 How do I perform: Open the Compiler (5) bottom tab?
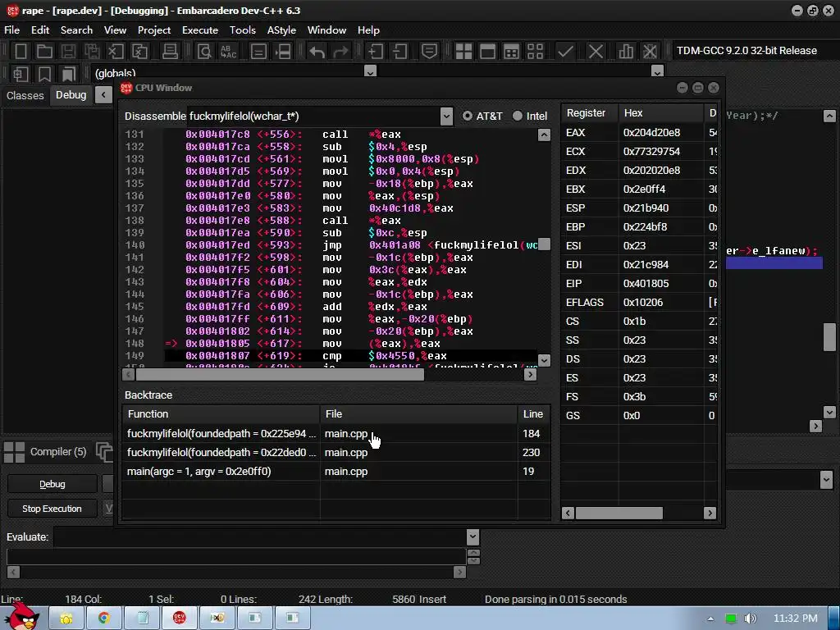tap(45, 452)
